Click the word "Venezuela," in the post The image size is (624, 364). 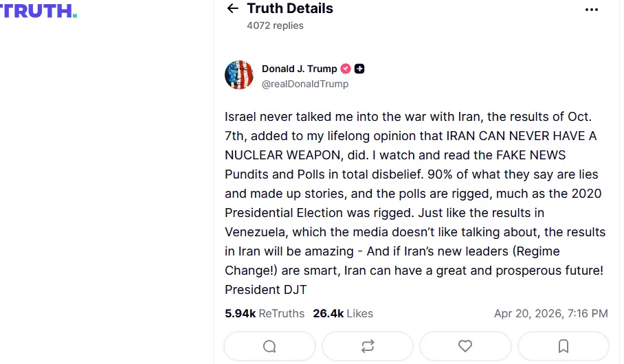(x=257, y=232)
